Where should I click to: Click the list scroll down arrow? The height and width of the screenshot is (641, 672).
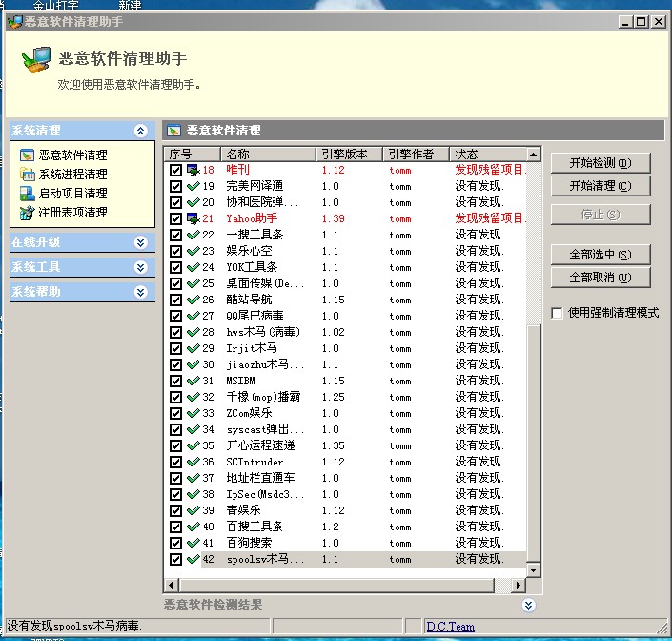click(533, 569)
